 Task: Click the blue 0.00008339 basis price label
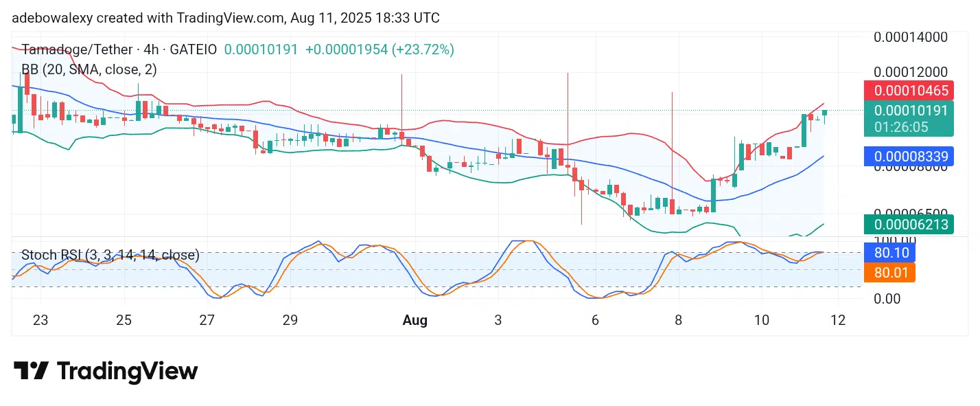(909, 157)
